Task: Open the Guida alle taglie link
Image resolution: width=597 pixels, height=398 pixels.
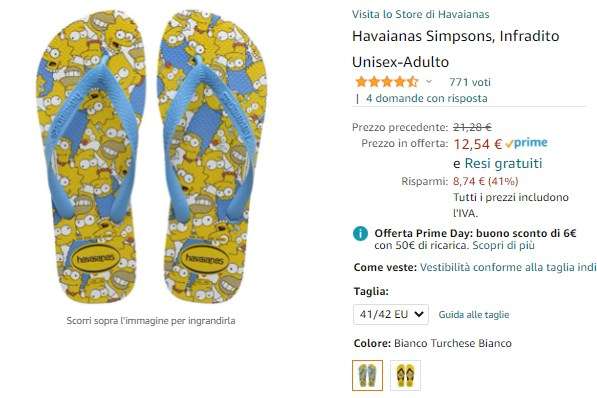Action: [x=474, y=315]
